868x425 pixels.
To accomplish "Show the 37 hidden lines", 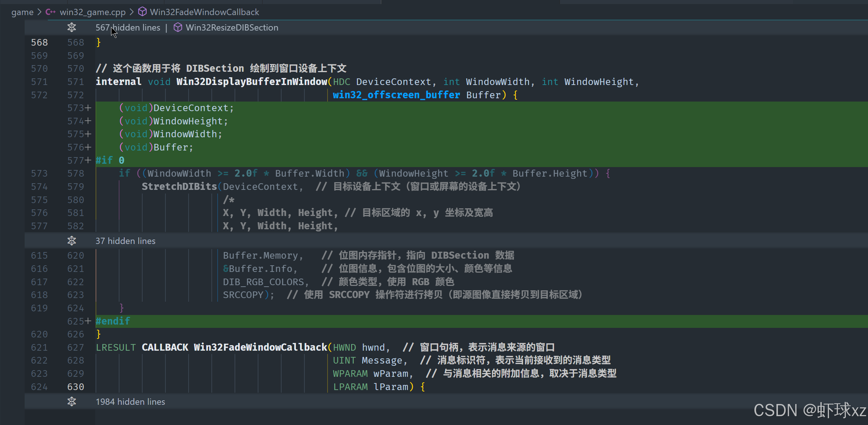I will pyautogui.click(x=125, y=241).
